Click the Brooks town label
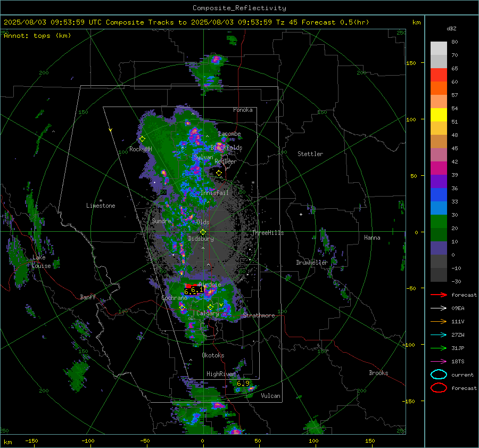The image size is (479, 448). 378,373
